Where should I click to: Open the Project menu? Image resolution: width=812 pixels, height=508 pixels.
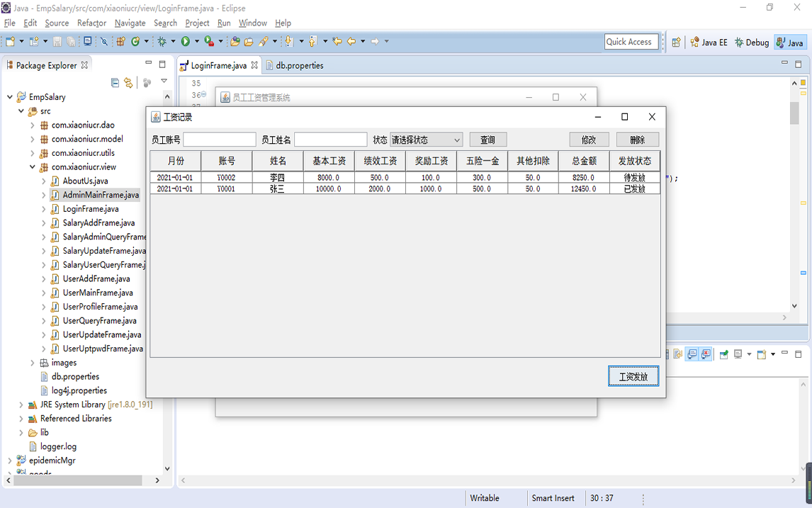point(197,23)
